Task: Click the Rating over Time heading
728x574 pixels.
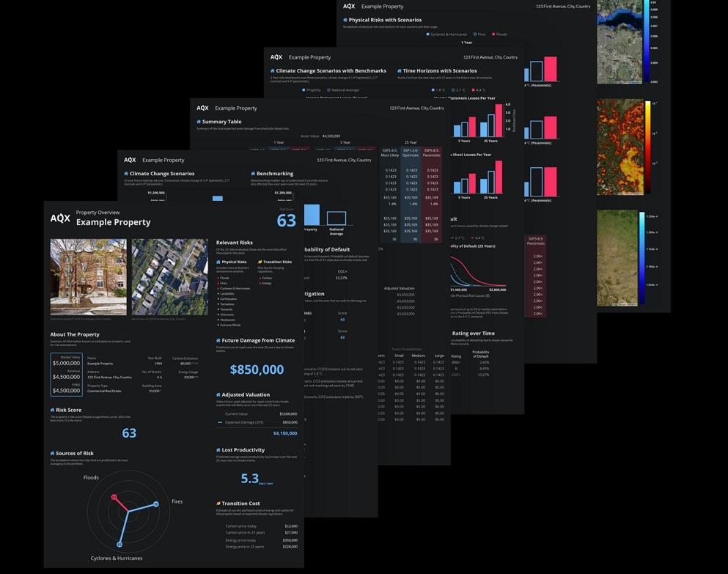Action: [473, 334]
